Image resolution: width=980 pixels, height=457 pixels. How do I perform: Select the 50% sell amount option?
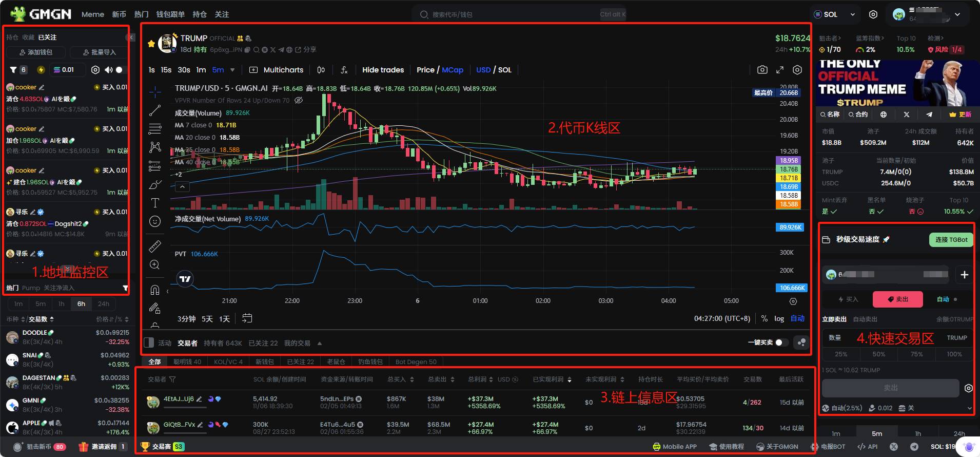point(878,354)
